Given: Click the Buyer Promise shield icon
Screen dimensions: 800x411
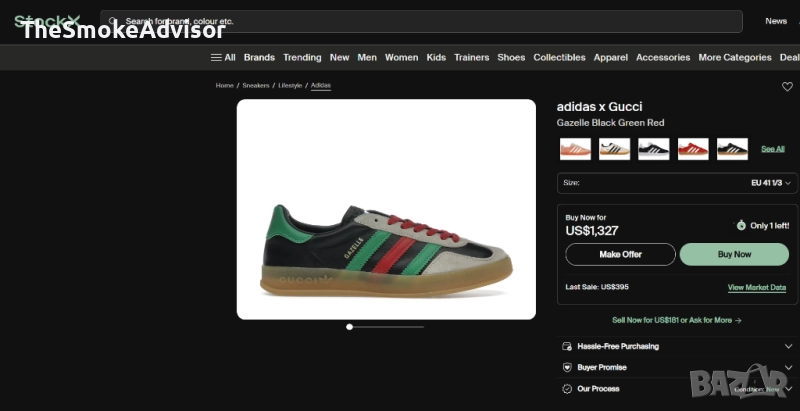Looking at the screenshot, I should 567,367.
